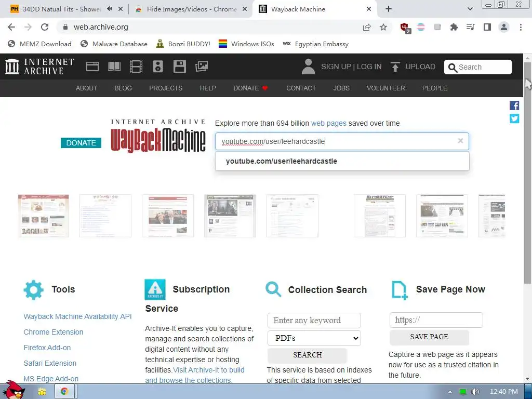Click the Internet Archive Search box

[478, 67]
